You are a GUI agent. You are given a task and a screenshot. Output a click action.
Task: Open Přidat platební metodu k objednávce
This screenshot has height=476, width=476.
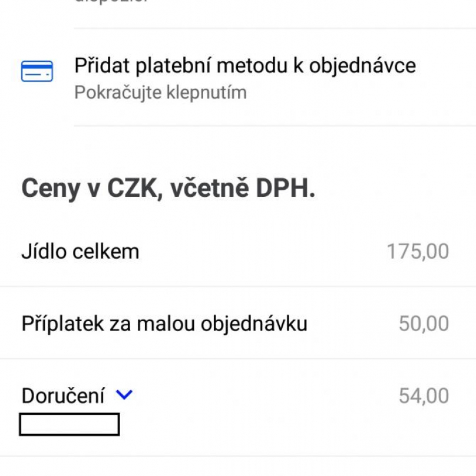(x=238, y=77)
